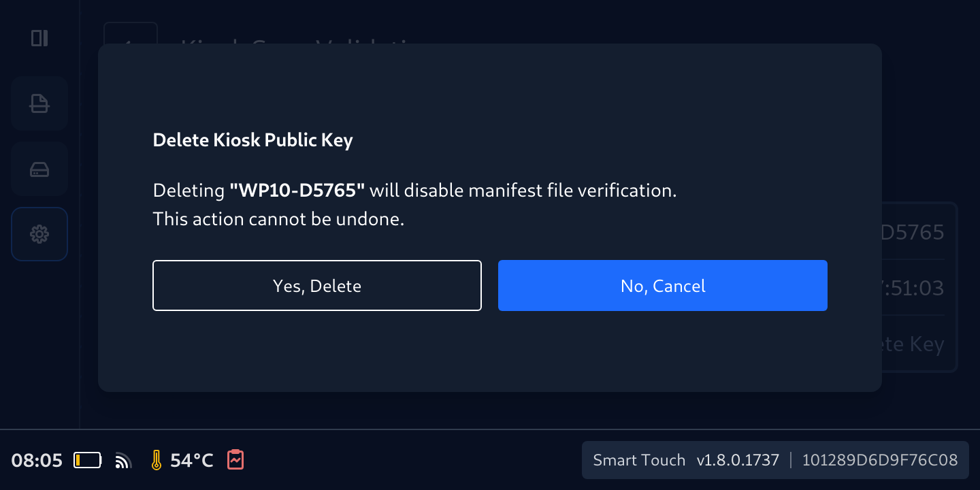Click the yellow thermometer icon
The image size is (980, 490).
pos(157,461)
